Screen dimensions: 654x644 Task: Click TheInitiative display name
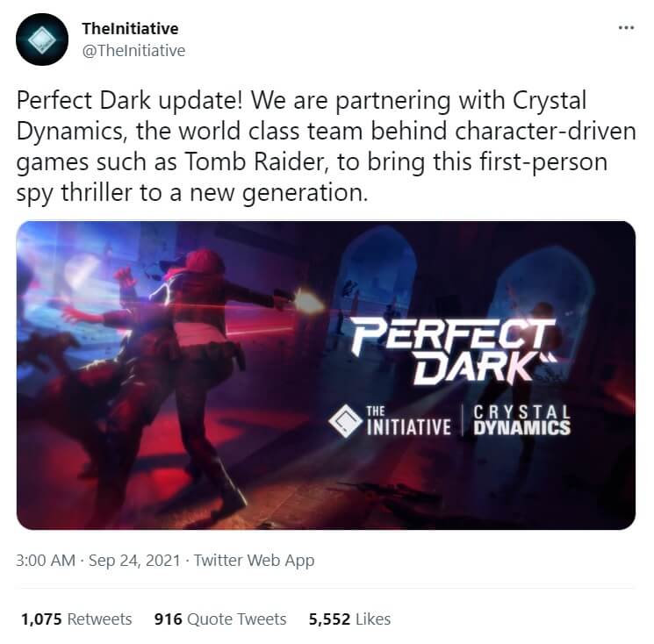pos(130,29)
